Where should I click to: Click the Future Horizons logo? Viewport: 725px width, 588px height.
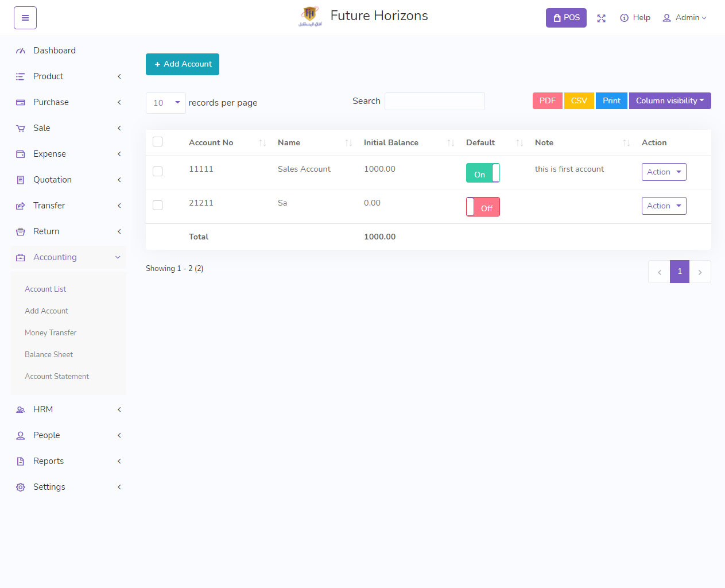(x=310, y=17)
